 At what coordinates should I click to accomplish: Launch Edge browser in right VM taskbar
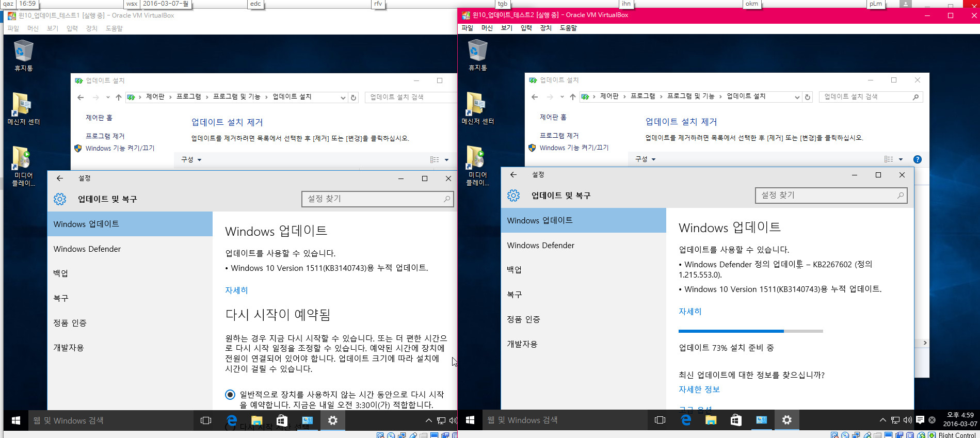(686, 420)
